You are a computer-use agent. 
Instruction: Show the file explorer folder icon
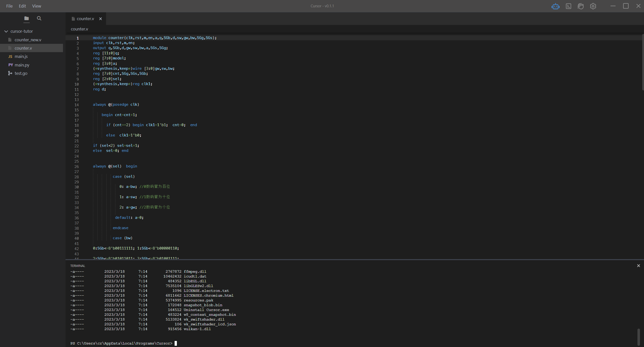[26, 18]
